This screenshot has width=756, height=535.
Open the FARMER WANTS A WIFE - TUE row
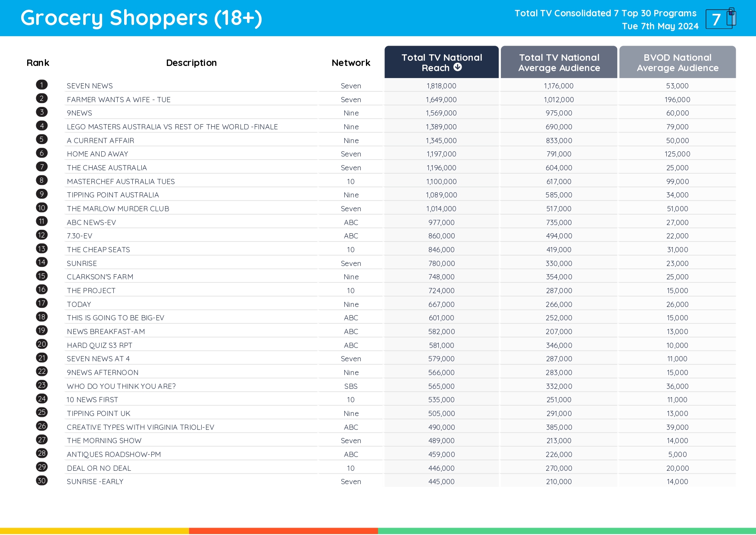pos(119,100)
